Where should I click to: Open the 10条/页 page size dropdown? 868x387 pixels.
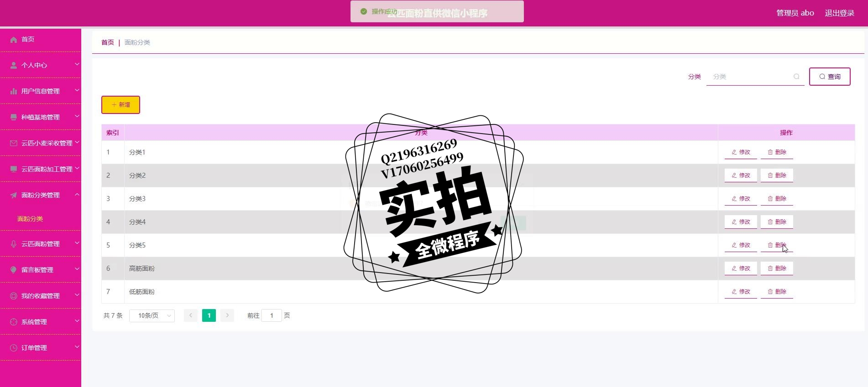click(x=152, y=315)
